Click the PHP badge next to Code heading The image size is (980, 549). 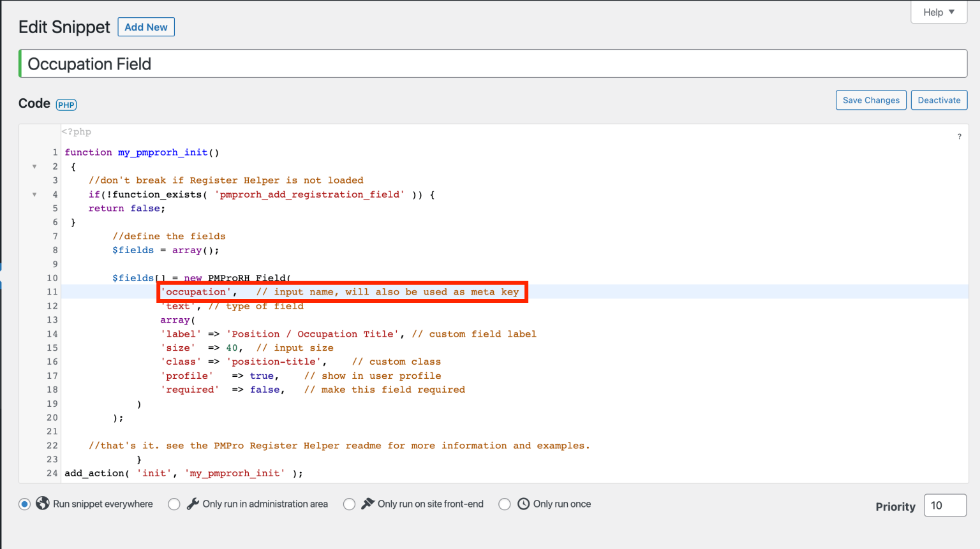[66, 104]
